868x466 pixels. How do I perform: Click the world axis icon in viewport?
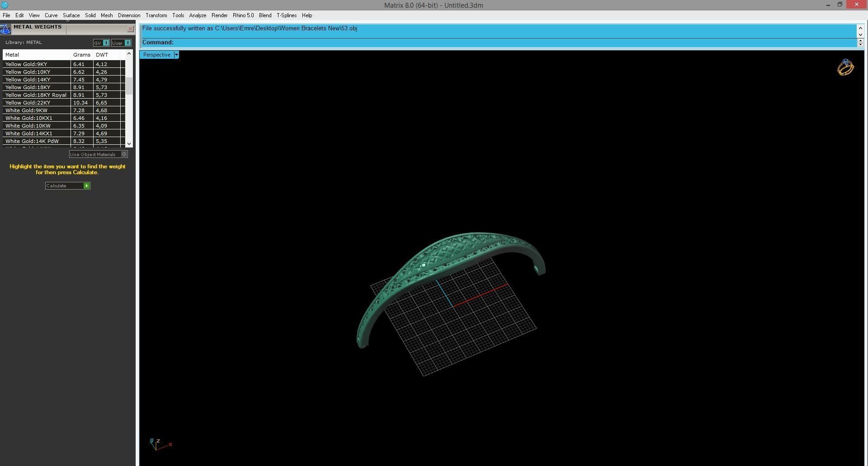click(160, 444)
